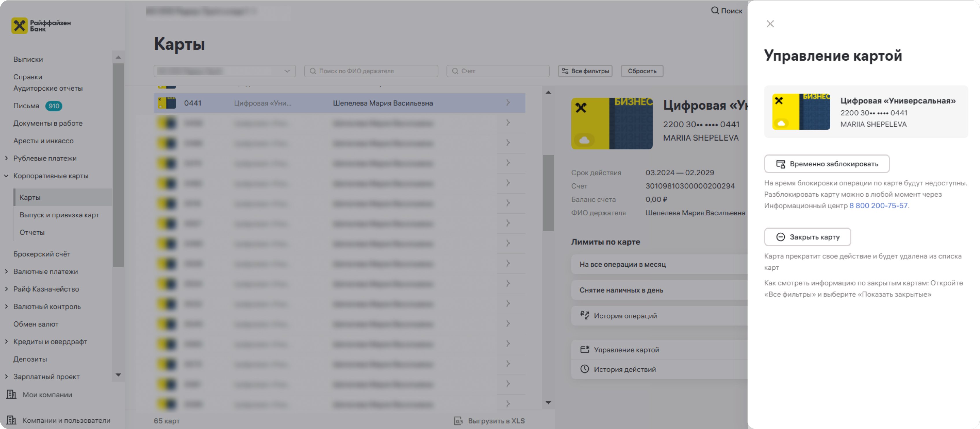Click the card list scrollbar thumb
Viewport: 980px width, 429px height.
click(548, 193)
